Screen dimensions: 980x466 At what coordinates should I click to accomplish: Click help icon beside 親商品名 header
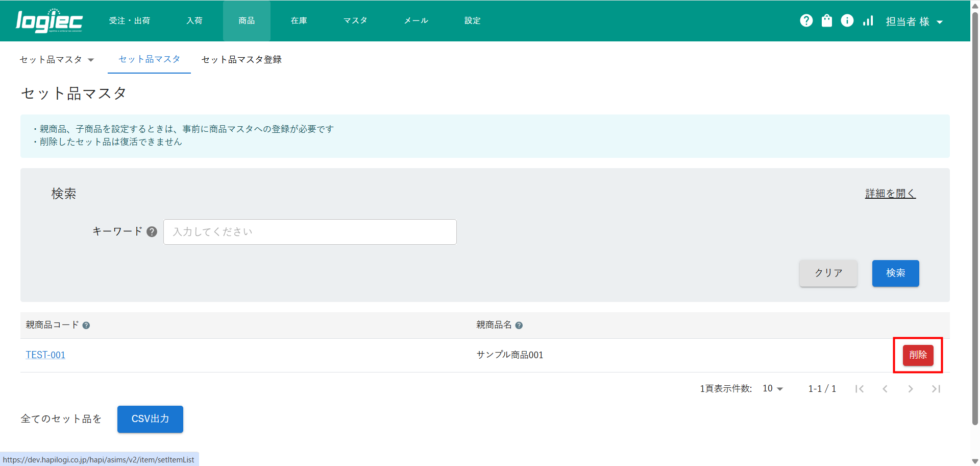point(519,325)
